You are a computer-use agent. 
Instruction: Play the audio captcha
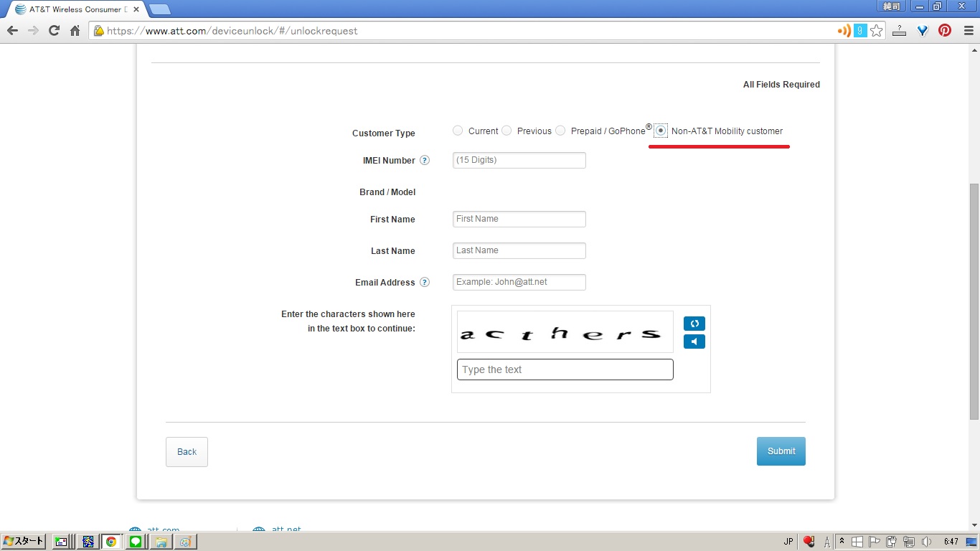(694, 342)
